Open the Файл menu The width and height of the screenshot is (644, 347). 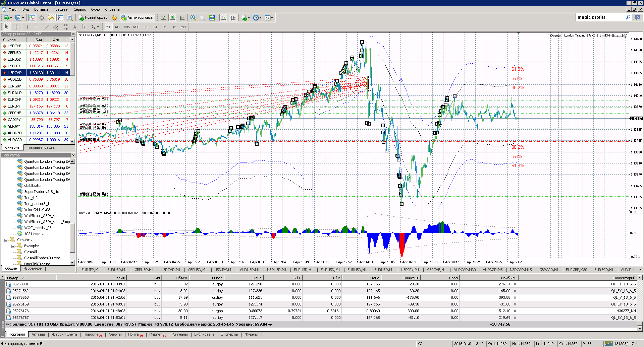[x=13, y=9]
